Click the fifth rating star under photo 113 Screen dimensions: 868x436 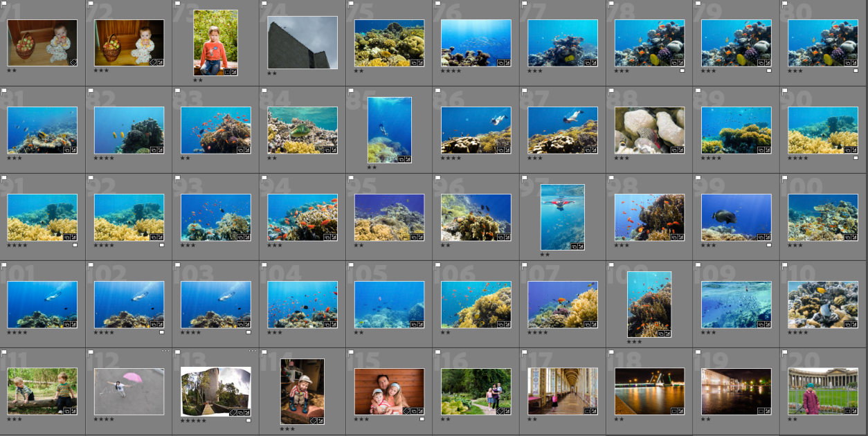point(204,420)
